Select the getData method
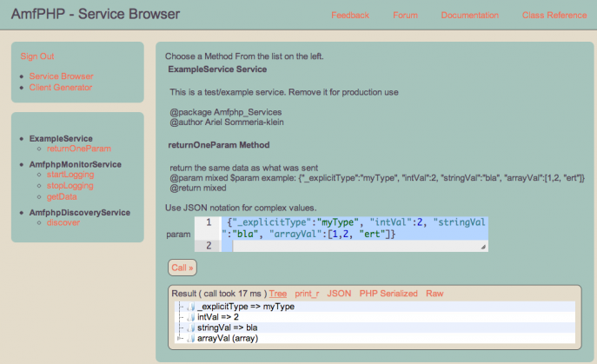 click(62, 197)
